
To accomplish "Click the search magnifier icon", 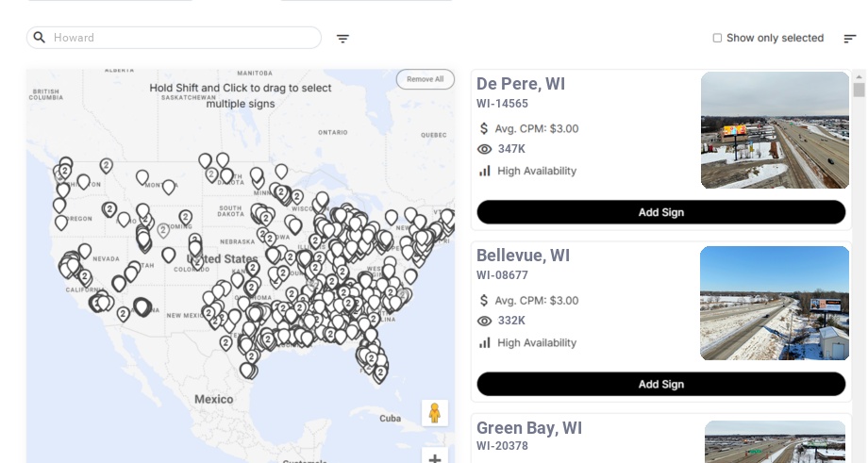I will [x=40, y=38].
